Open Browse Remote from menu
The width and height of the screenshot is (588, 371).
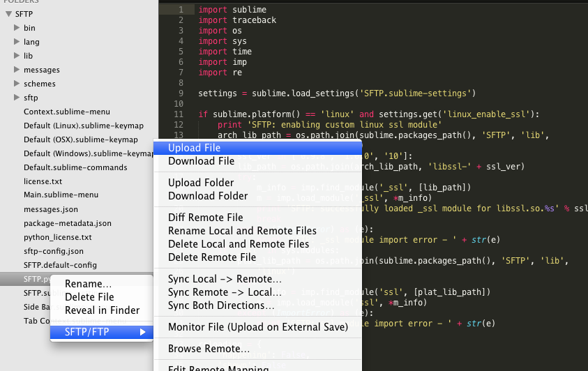209,349
